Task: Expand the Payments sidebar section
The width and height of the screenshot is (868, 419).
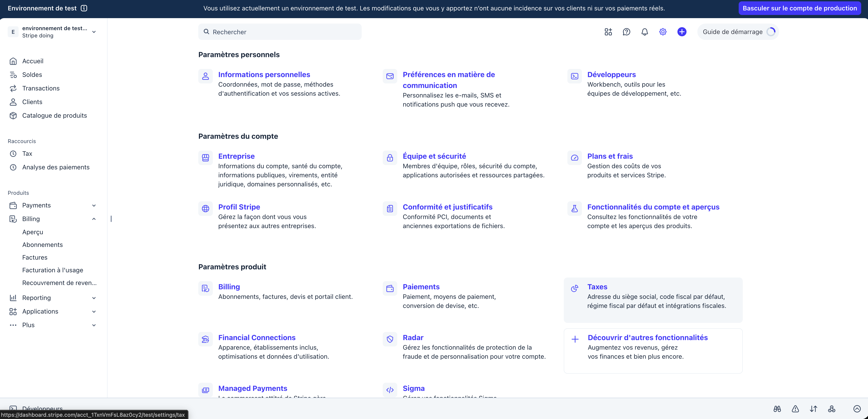Action: point(94,205)
